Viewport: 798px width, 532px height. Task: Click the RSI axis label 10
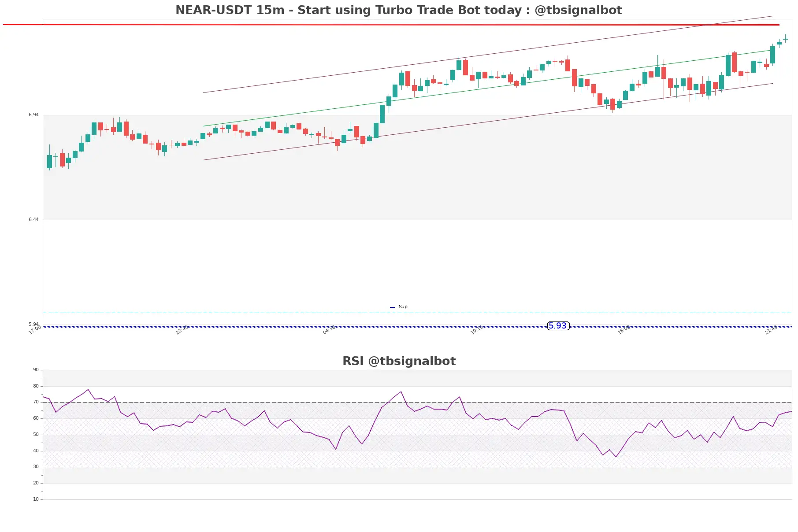click(x=36, y=499)
